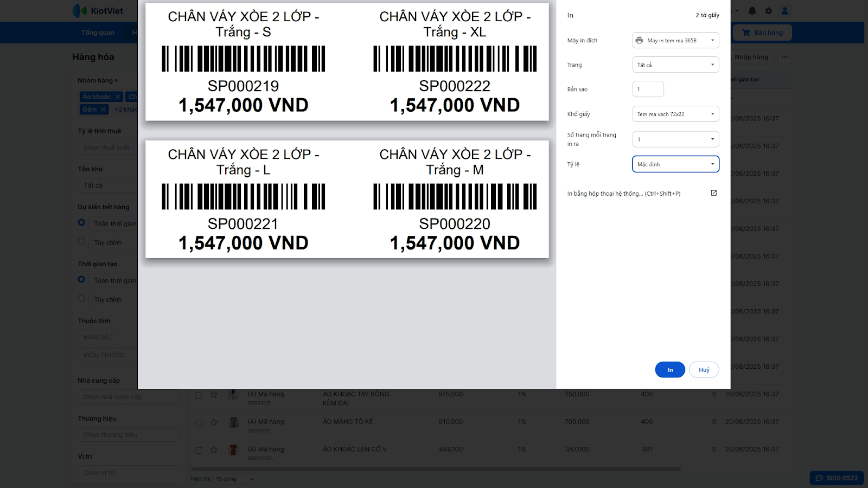Open the MÀU SẮC attribute filter
This screenshot has height=488, width=868.
tap(107, 337)
